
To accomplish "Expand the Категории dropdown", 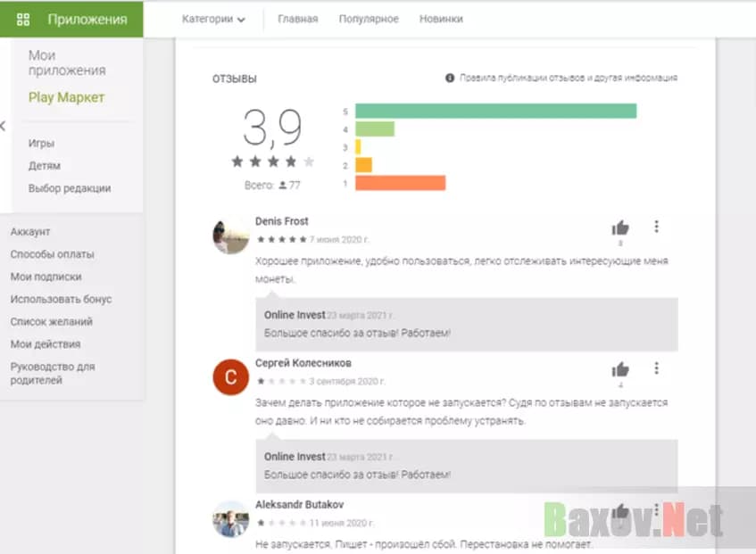I will 213,19.
